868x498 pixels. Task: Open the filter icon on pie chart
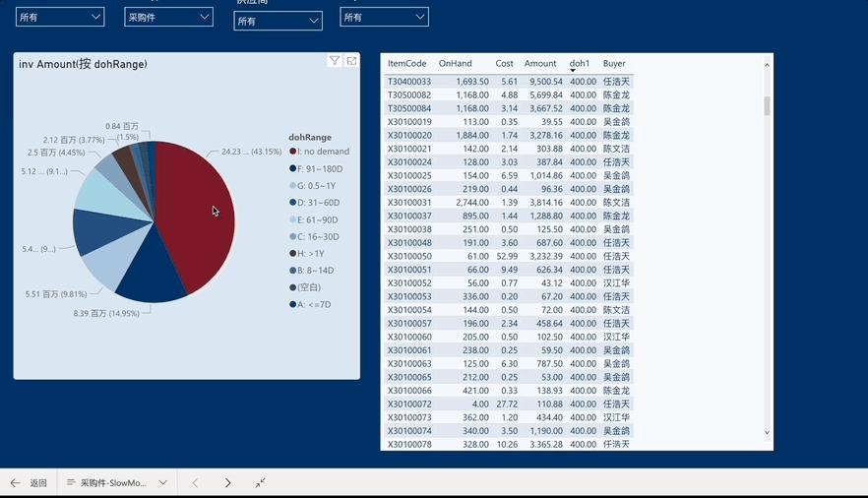pyautogui.click(x=335, y=60)
